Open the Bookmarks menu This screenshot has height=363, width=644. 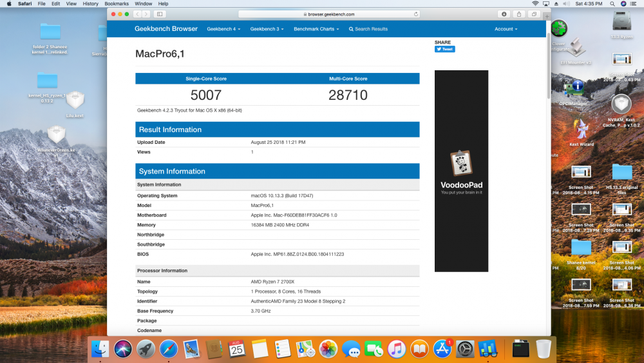pyautogui.click(x=117, y=4)
